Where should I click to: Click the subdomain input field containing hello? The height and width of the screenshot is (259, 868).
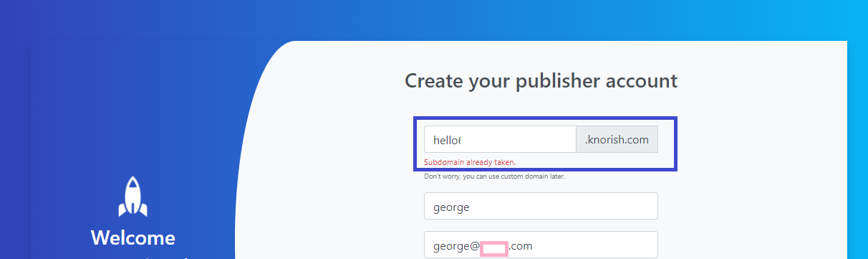[x=500, y=139]
